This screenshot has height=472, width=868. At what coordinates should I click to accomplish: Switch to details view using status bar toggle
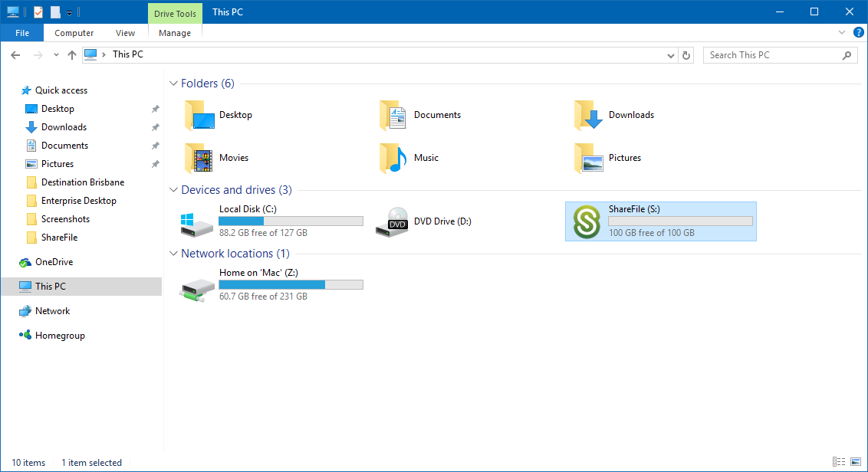point(840,462)
